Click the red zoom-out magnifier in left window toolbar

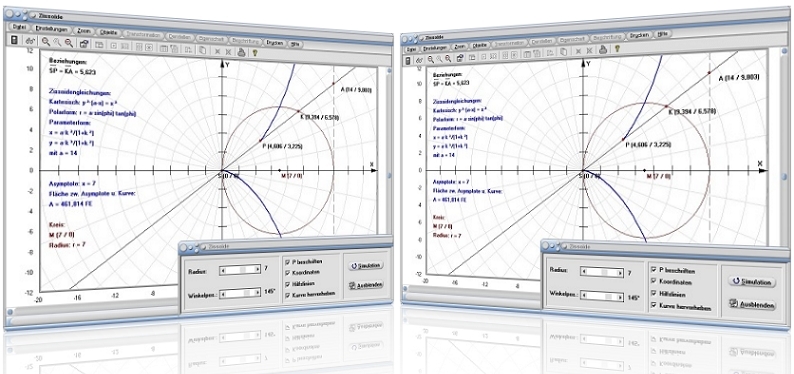point(68,44)
